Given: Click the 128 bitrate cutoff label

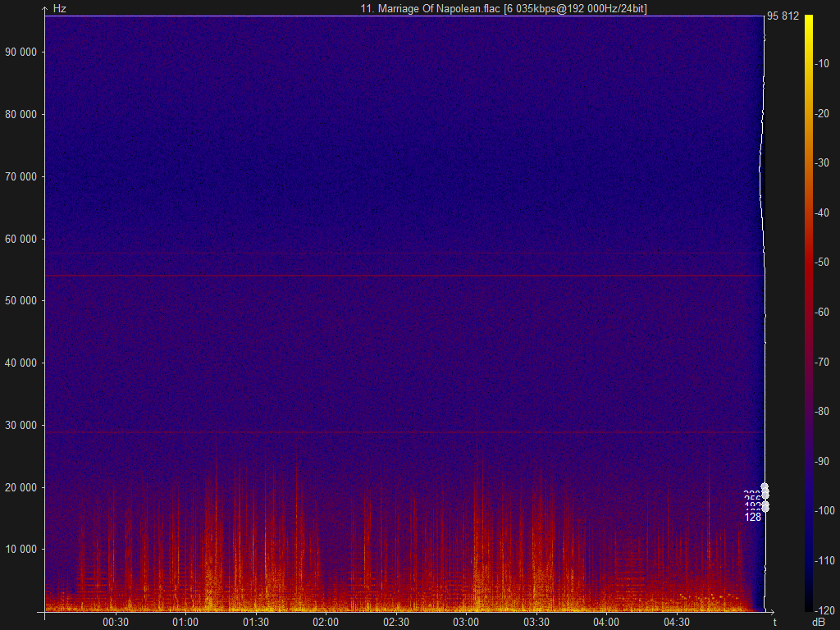Looking at the screenshot, I should tap(753, 517).
